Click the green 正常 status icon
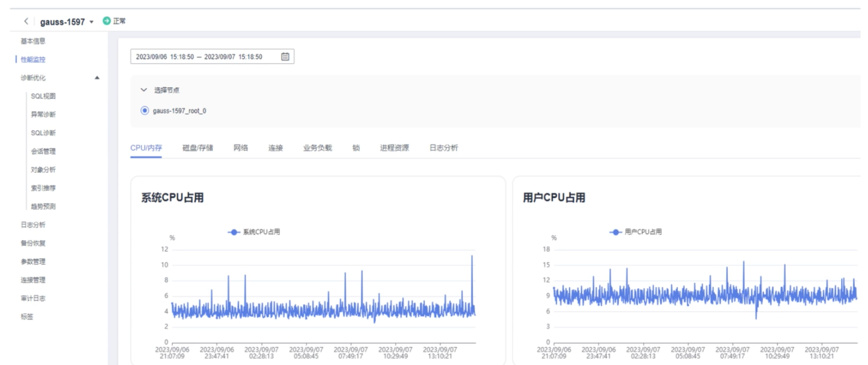 pyautogui.click(x=107, y=21)
